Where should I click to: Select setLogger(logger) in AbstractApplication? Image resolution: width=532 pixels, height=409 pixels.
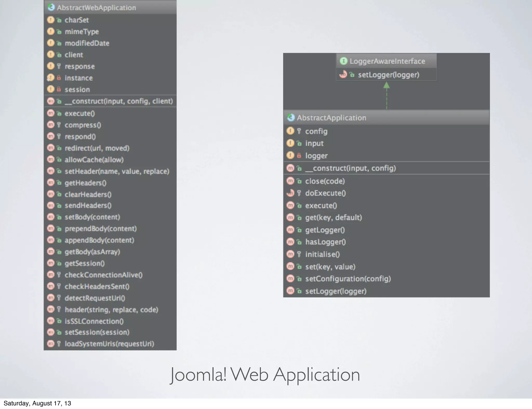(x=387, y=291)
